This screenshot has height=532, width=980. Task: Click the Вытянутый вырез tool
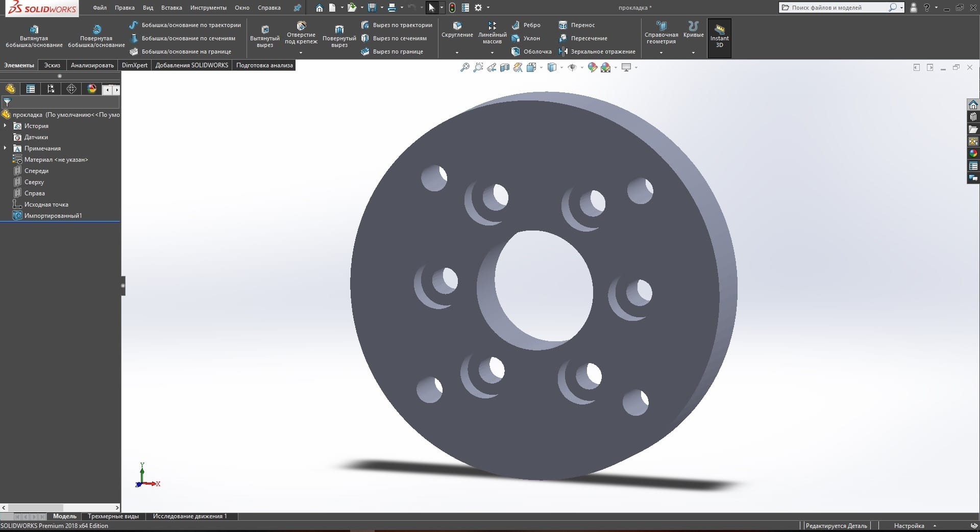coord(265,36)
